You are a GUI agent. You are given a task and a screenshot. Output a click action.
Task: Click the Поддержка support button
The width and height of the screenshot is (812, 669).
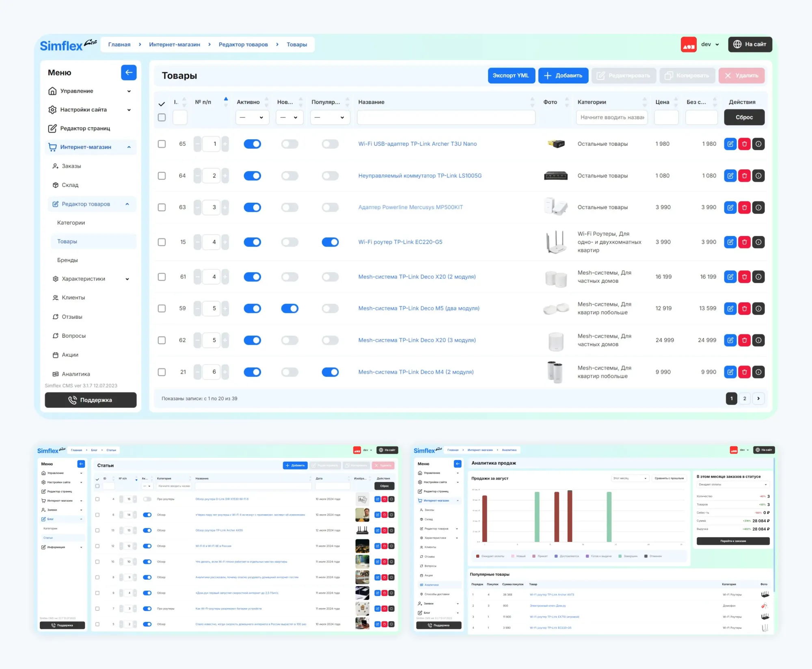(91, 400)
